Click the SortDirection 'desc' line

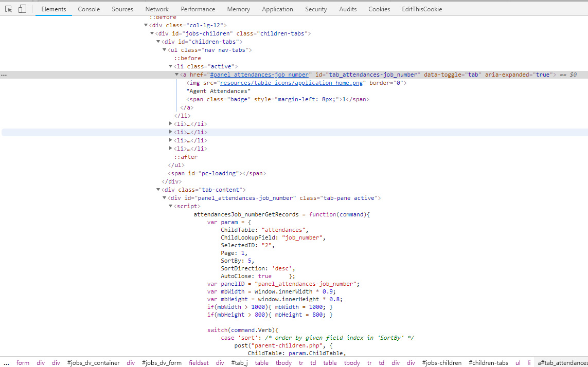[258, 268]
